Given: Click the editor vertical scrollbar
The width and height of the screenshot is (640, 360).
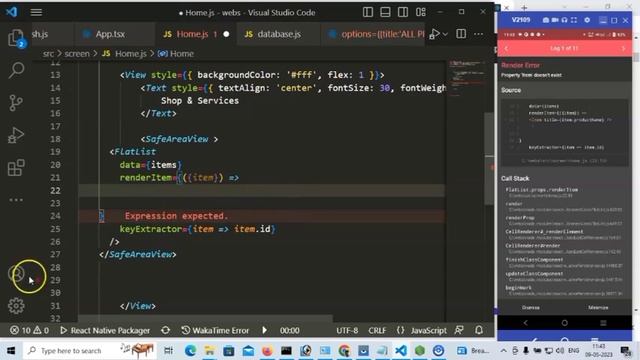Looking at the screenshot, I should pyautogui.click(x=489, y=159).
